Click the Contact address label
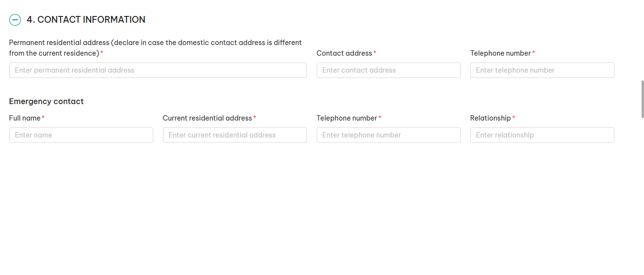 [x=344, y=53]
